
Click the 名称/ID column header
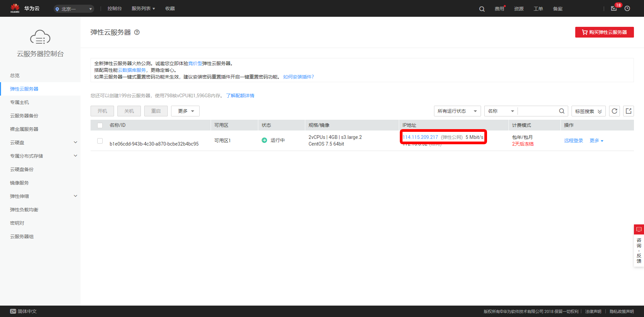pyautogui.click(x=117, y=125)
